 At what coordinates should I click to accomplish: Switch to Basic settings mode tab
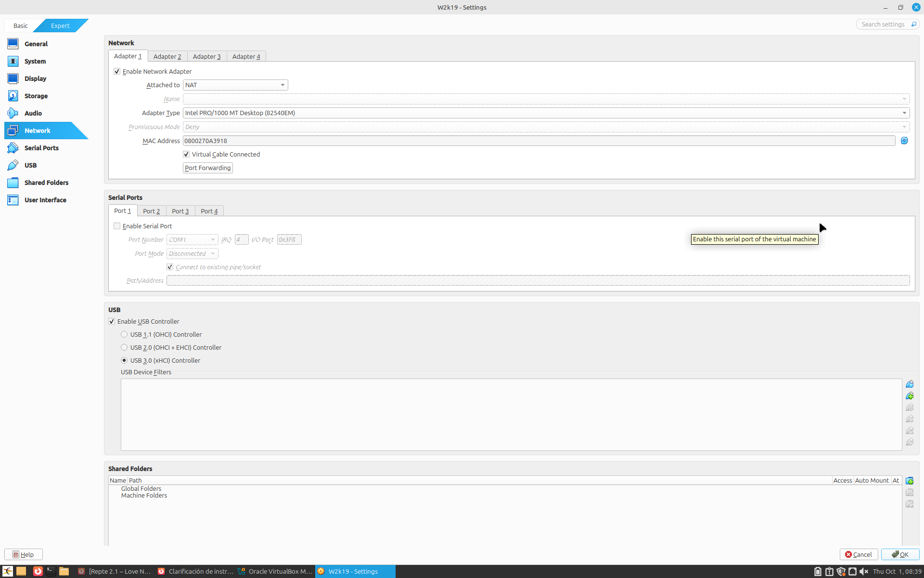(x=21, y=26)
